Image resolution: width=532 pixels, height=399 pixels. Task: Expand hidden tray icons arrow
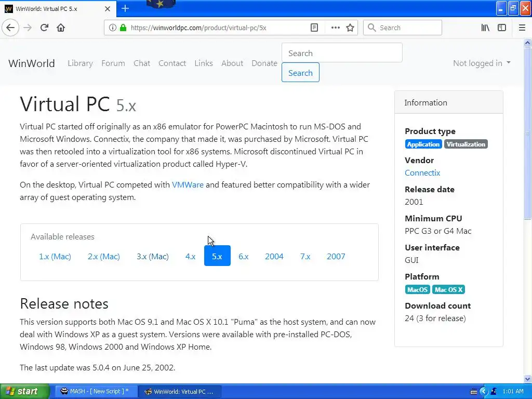pyautogui.click(x=484, y=391)
